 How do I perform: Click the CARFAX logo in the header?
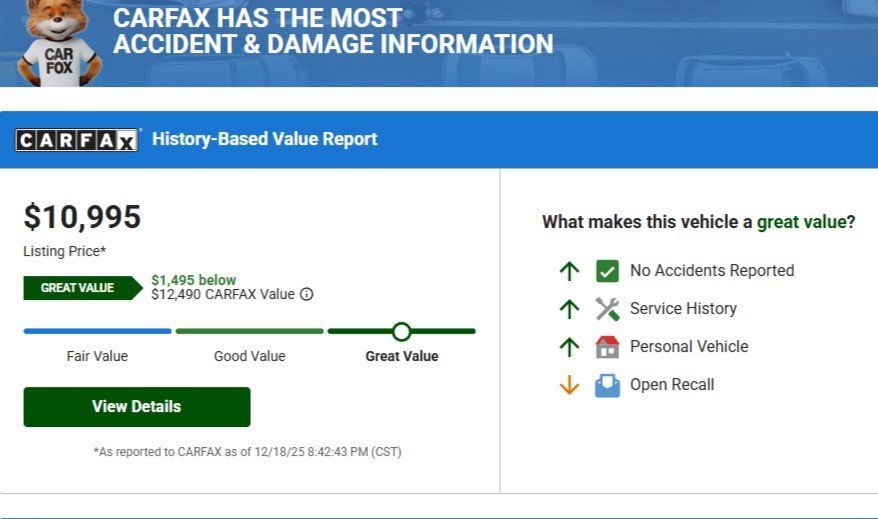(x=77, y=140)
